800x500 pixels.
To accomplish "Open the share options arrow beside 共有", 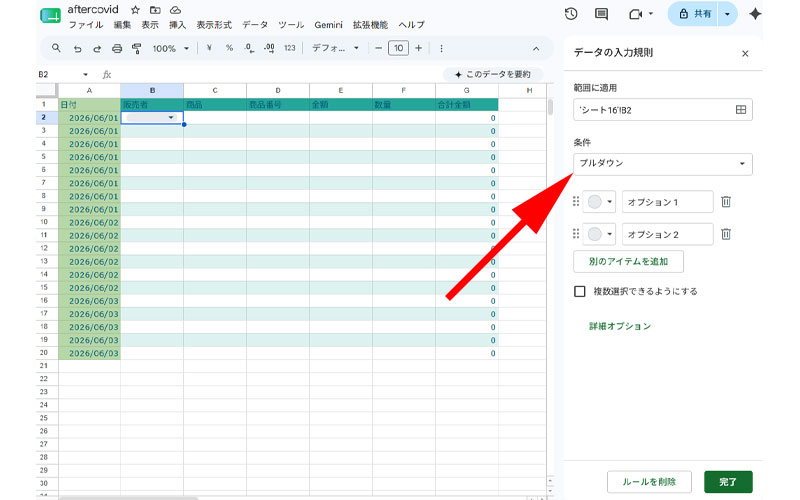I will click(728, 14).
